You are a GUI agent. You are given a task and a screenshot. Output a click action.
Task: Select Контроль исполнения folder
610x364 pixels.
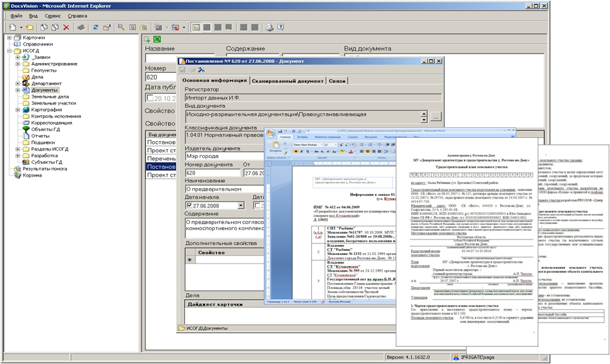[x=56, y=116]
